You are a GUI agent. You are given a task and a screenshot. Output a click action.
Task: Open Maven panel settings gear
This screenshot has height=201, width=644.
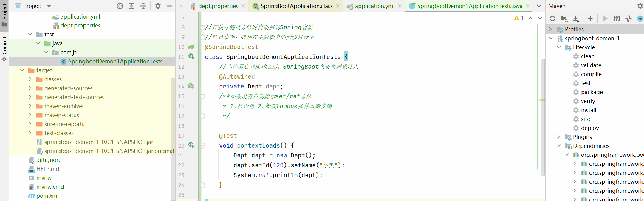(x=640, y=6)
